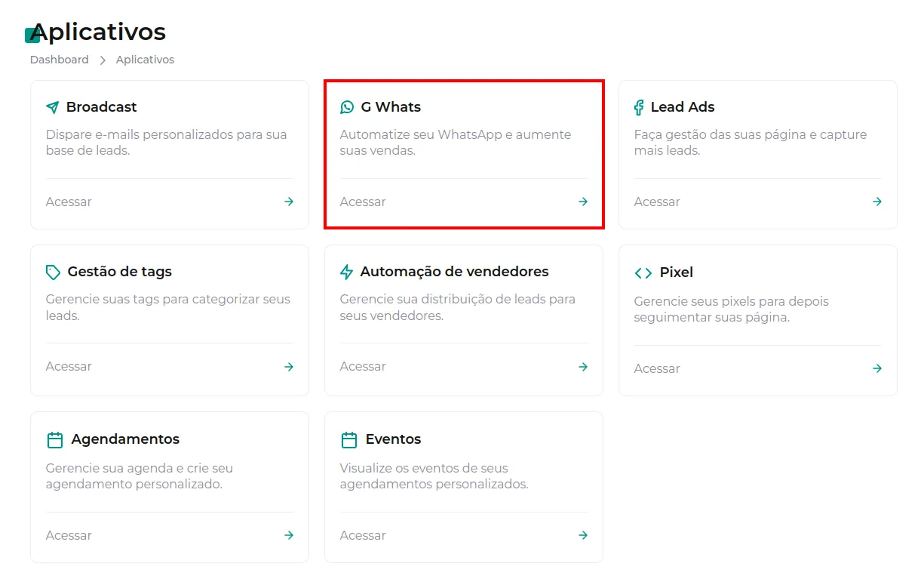Open Acessar link in Automação de vendedores card
The height and width of the screenshot is (588, 924).
point(363,366)
